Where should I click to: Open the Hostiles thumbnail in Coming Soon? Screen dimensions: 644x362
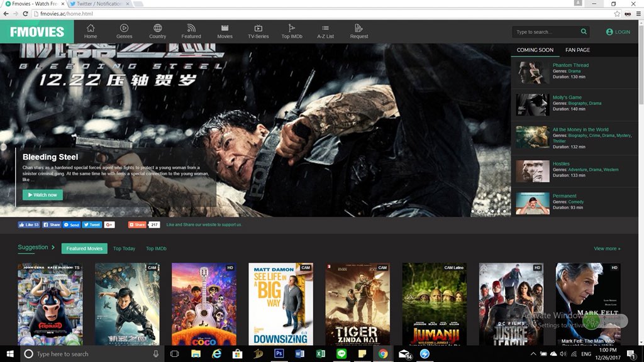point(532,171)
